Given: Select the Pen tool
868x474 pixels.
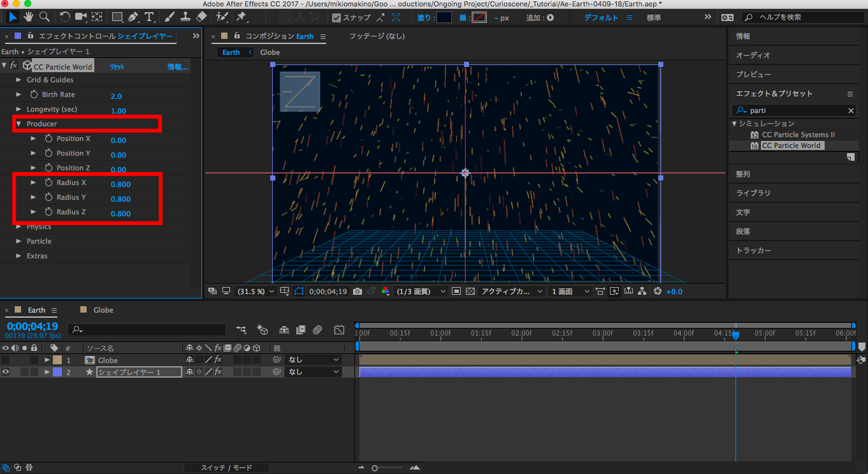Looking at the screenshot, I should coord(133,17).
